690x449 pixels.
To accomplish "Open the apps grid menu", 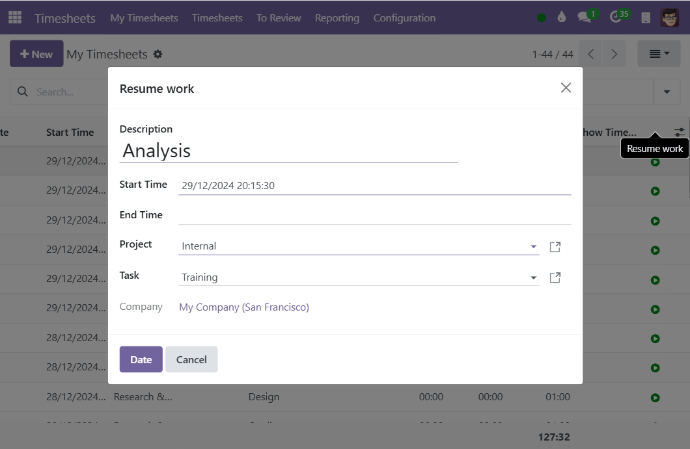I will (x=15, y=18).
